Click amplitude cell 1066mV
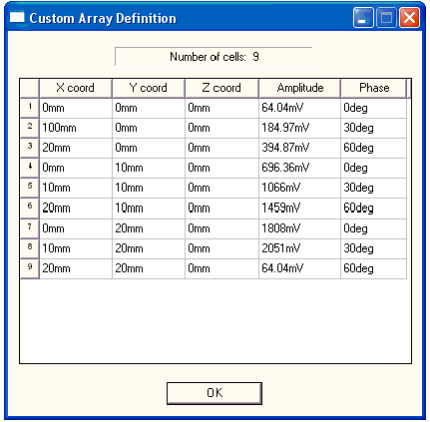 coord(299,188)
